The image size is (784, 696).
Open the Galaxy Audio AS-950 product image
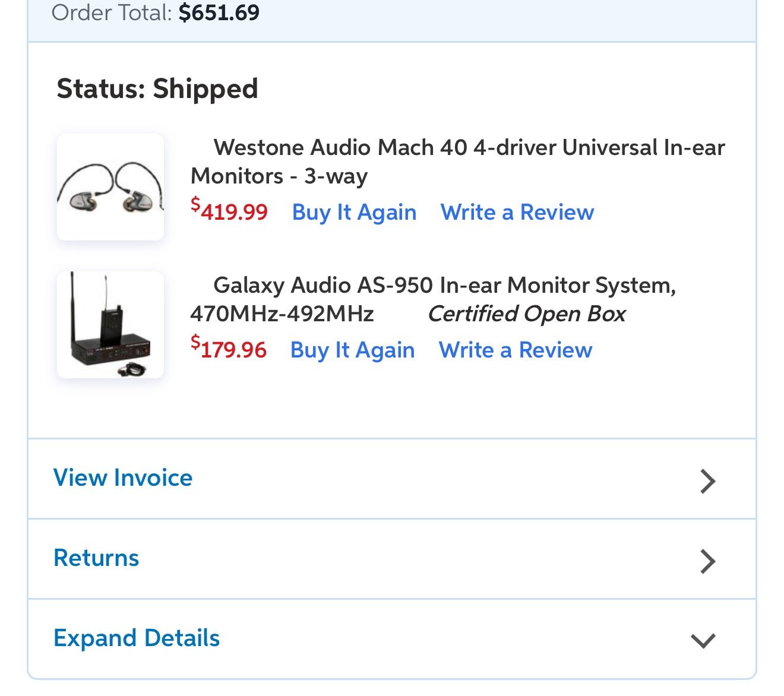coord(110,325)
